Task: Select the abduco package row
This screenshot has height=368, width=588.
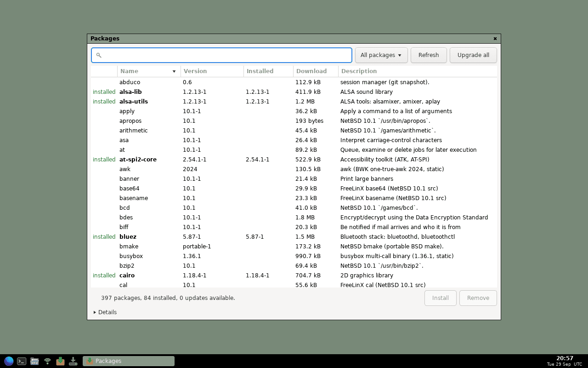Action: click(294, 82)
